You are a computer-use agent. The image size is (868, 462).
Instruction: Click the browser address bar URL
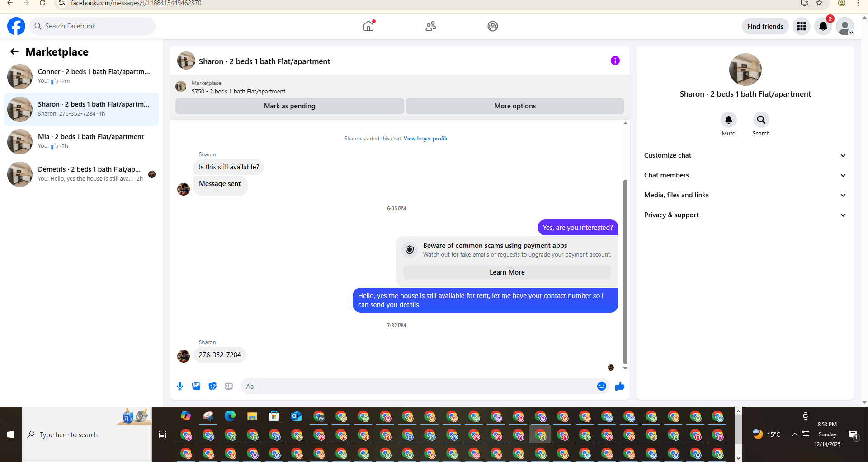point(136,3)
